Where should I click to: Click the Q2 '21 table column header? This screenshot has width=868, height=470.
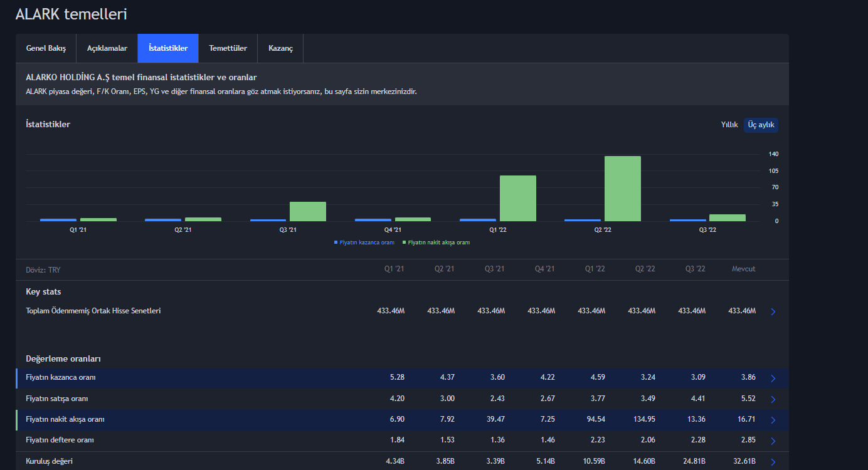445,269
